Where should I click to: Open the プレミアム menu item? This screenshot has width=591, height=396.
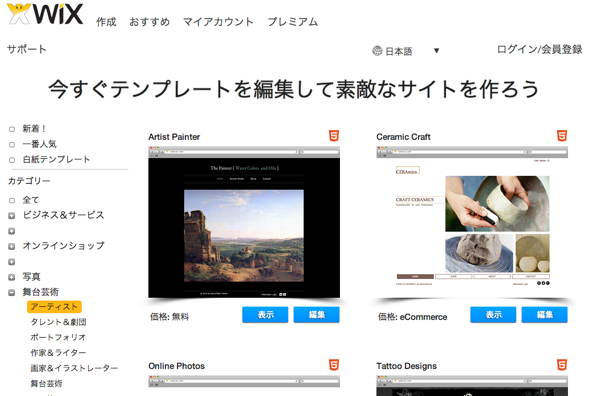293,22
